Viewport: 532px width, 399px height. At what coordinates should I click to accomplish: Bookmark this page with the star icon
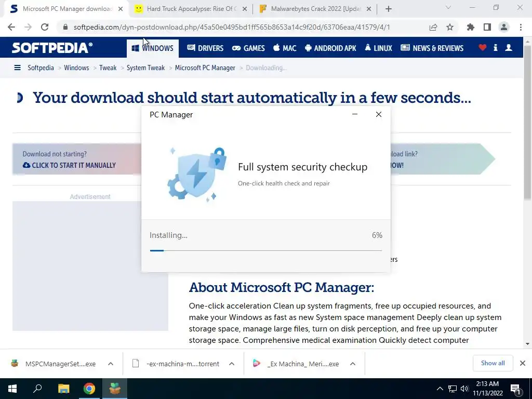coord(450,27)
